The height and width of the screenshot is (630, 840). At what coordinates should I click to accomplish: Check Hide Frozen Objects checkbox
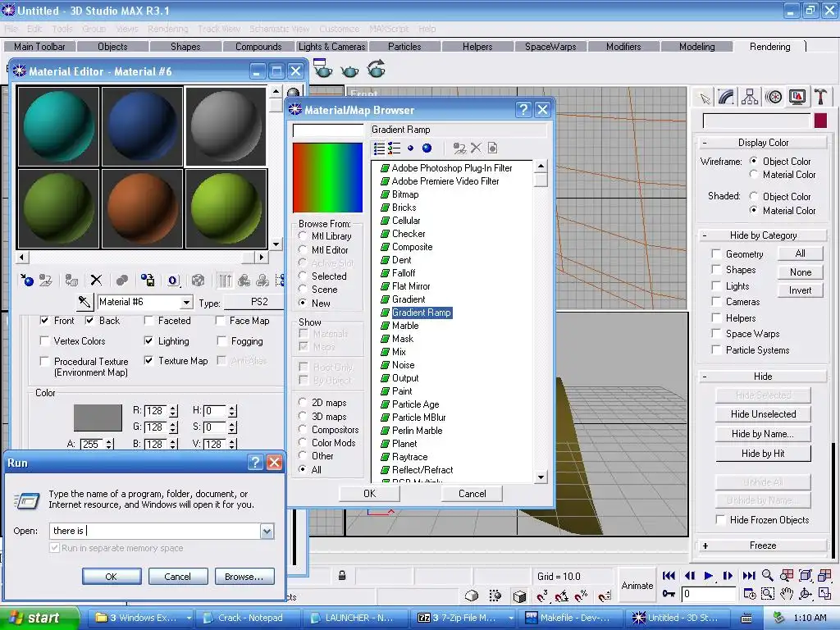(720, 519)
